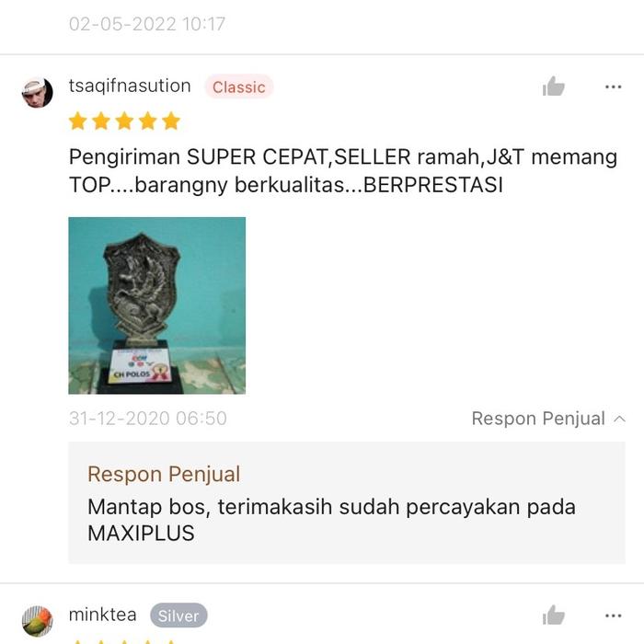644x644 pixels.
Task: Select the Classic member badge
Action: 239,86
